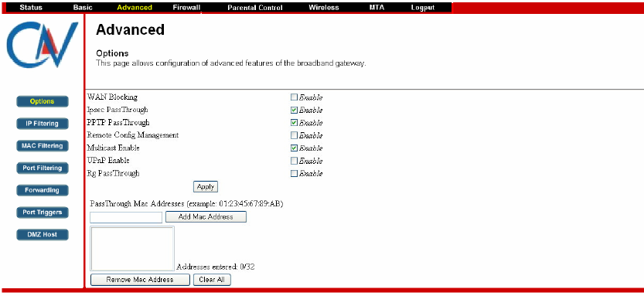Open the Parental Control tab

coord(254,8)
